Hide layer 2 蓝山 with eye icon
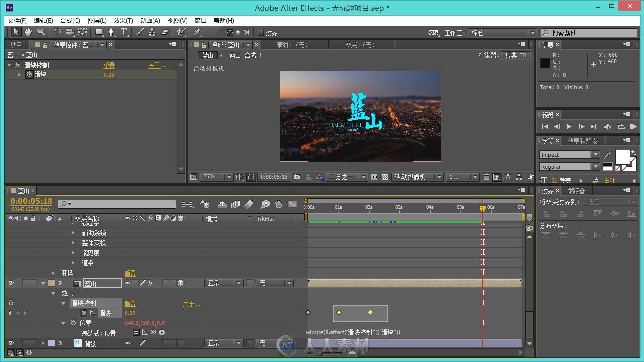Screen dimensions: 644x362 (11, 283)
